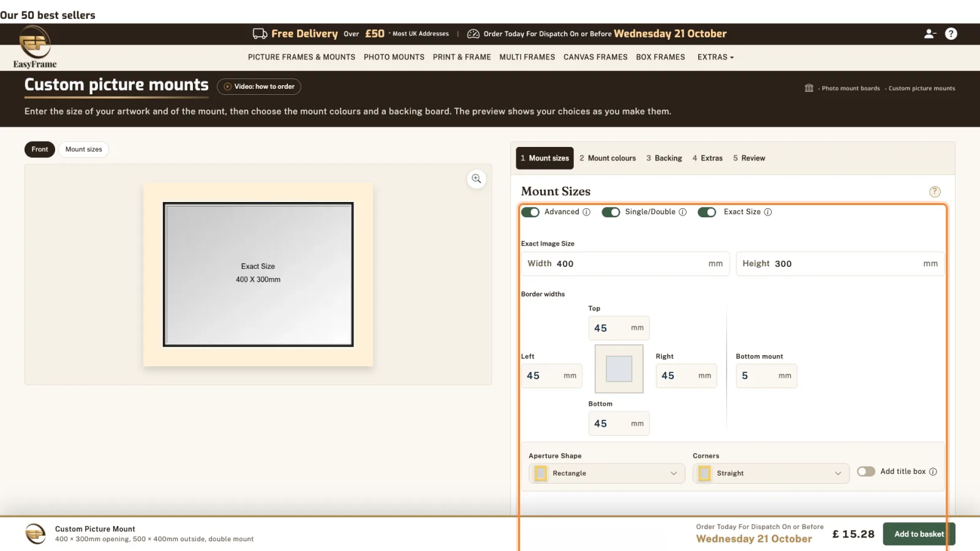The height and width of the screenshot is (551, 980).
Task: Show info for Exact Size option
Action: pos(768,212)
